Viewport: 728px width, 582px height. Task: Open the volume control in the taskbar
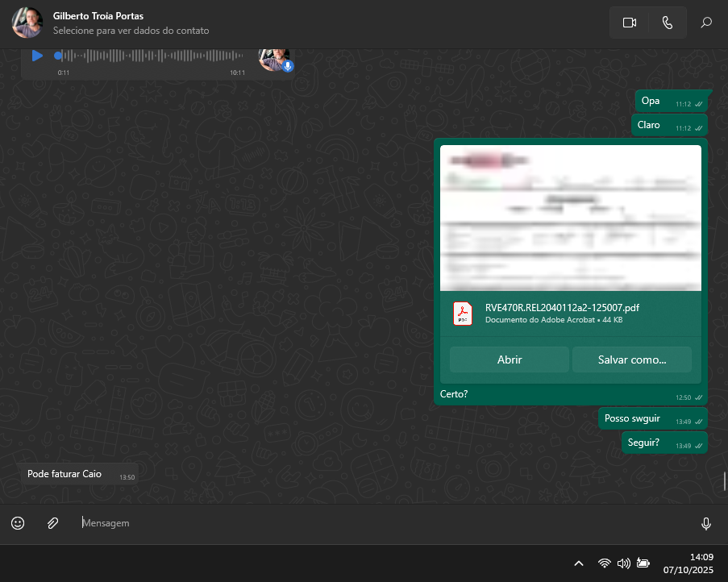pos(623,563)
